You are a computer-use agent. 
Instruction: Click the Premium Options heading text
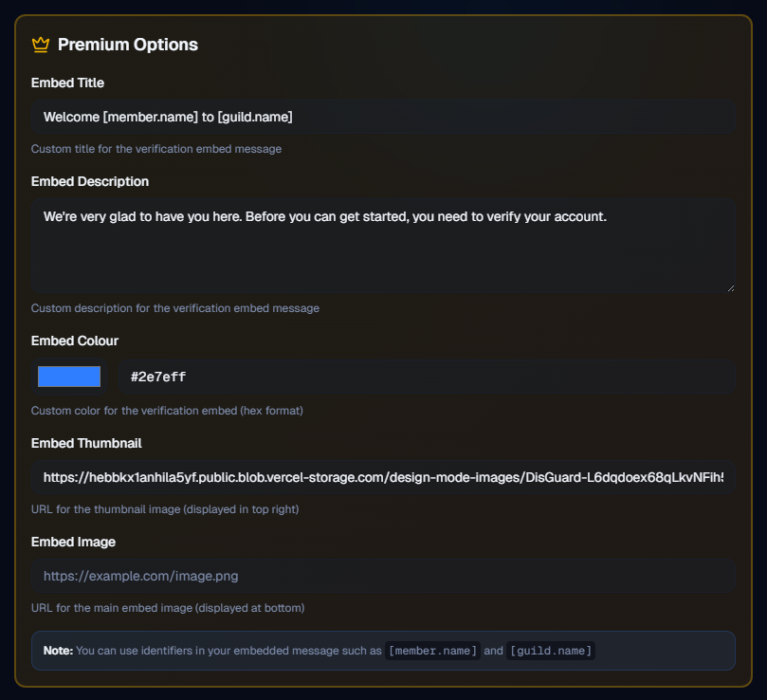click(x=127, y=44)
